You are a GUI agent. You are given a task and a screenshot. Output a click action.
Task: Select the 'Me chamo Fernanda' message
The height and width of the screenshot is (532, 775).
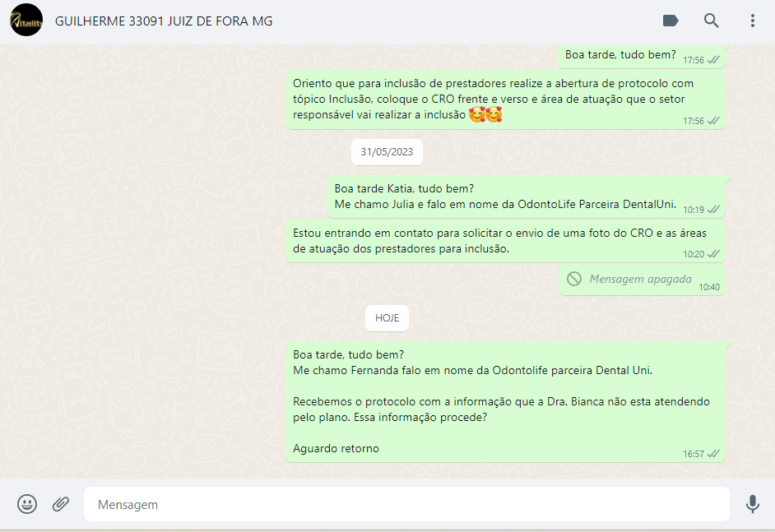point(505,401)
